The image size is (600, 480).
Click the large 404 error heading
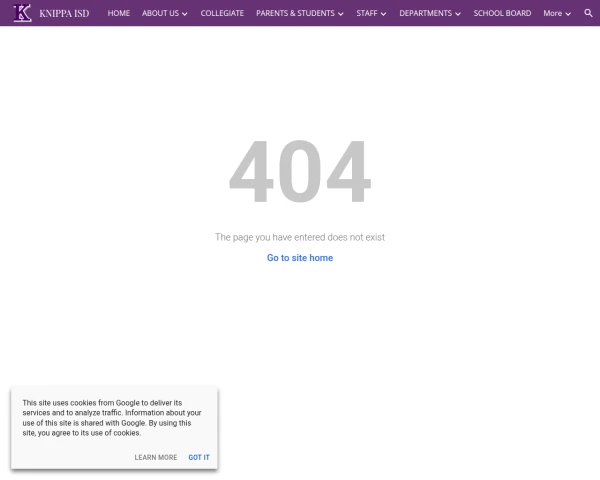click(300, 173)
